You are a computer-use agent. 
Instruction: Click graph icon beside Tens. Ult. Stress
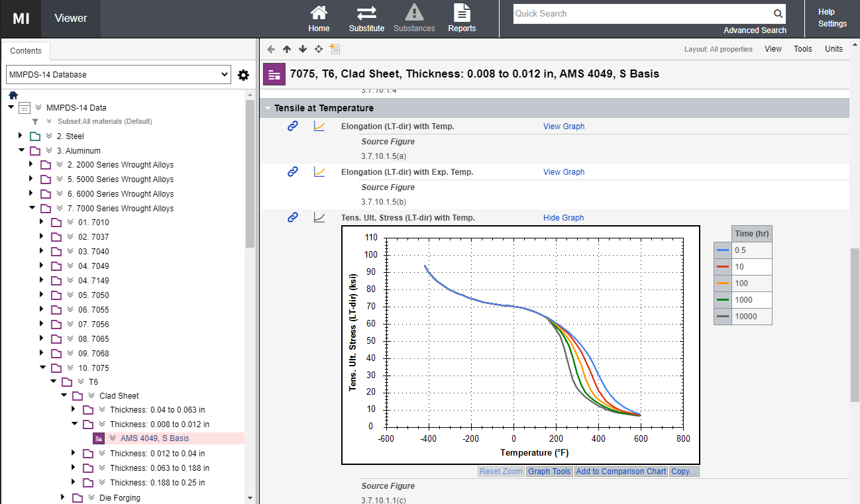click(319, 217)
